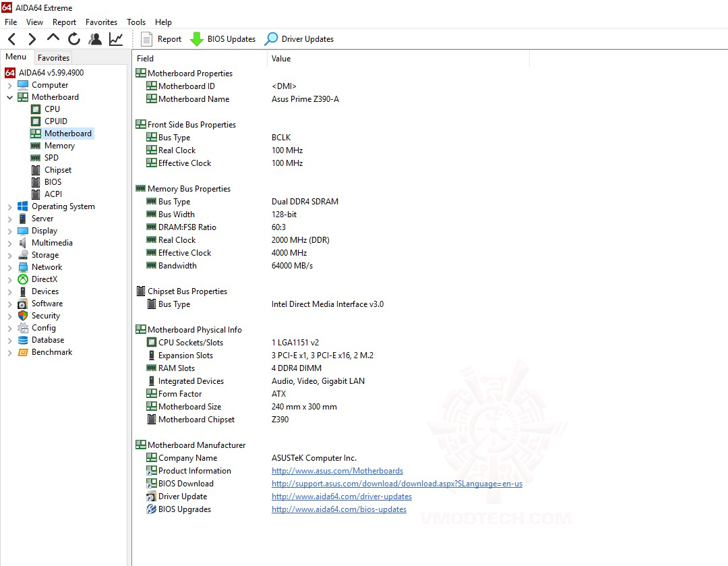Select the Chipset entry in sidebar
This screenshot has height=566, width=728.
coord(57,169)
